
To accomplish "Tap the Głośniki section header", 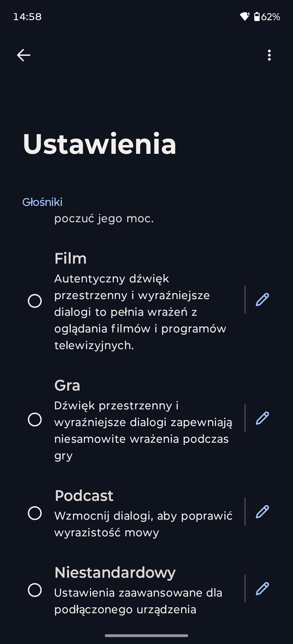I will click(x=42, y=202).
